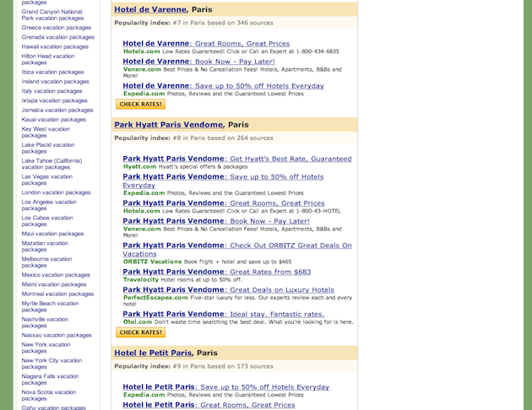Screen dimensions: 532x410
Task: Open the Park Hyatt Paris Vendome heading link
Action: click(x=169, y=125)
